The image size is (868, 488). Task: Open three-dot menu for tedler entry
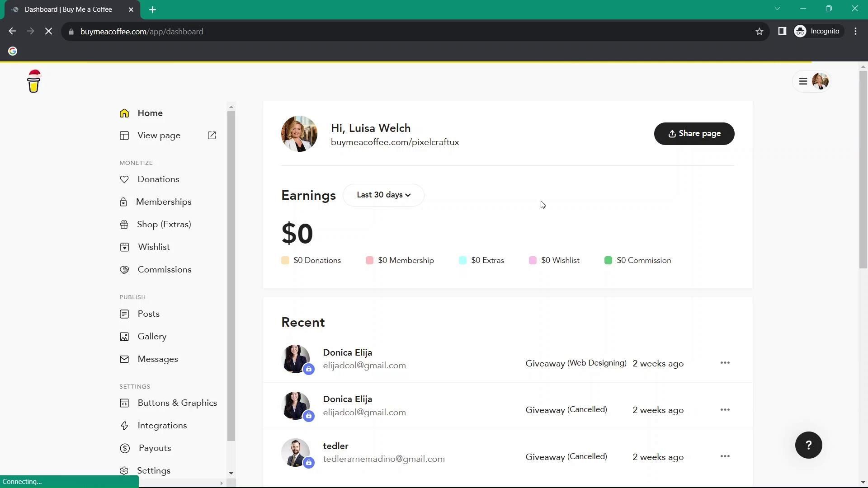[725, 456]
